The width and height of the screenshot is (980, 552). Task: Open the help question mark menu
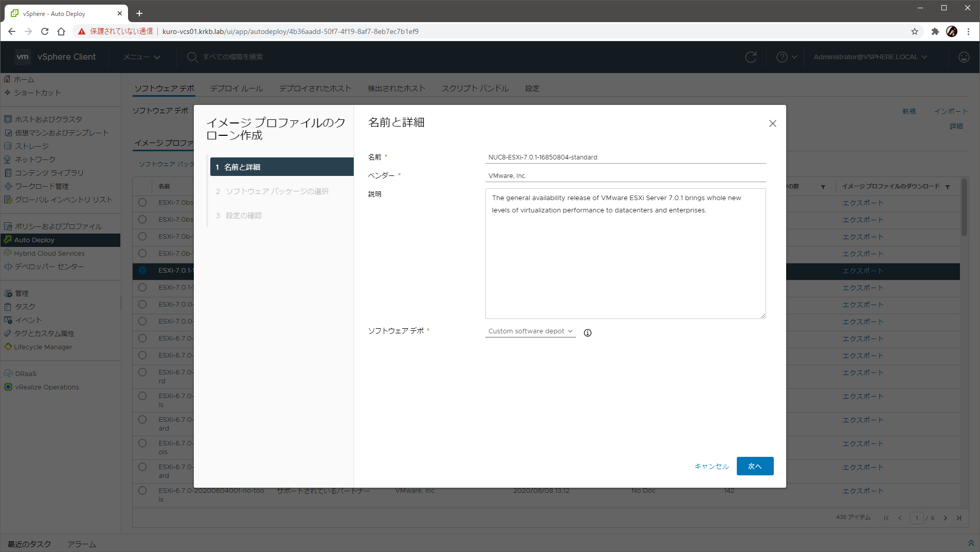(x=786, y=57)
